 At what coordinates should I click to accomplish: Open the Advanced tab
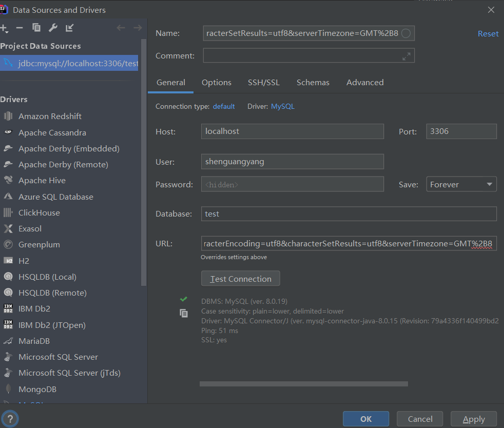coord(365,83)
